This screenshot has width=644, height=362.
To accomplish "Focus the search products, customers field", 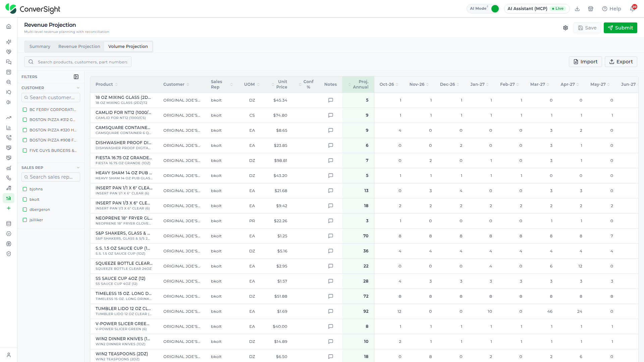I will point(78,62).
